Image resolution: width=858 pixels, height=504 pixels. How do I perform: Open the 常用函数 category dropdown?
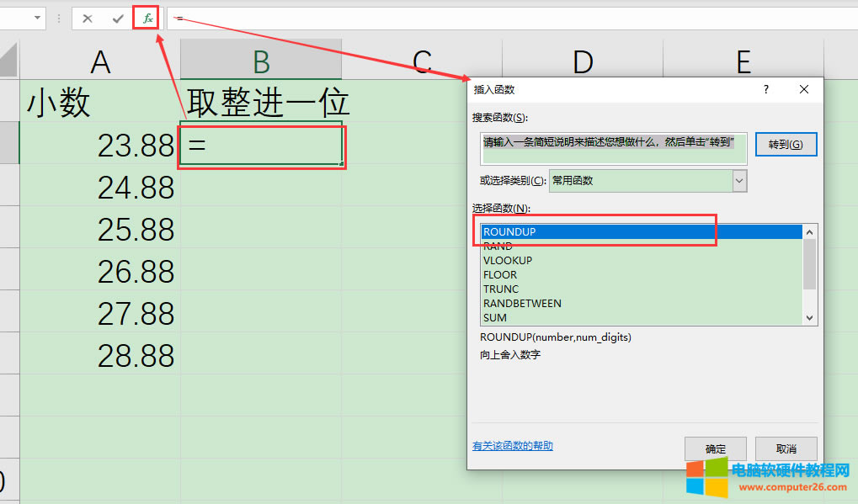coord(738,181)
